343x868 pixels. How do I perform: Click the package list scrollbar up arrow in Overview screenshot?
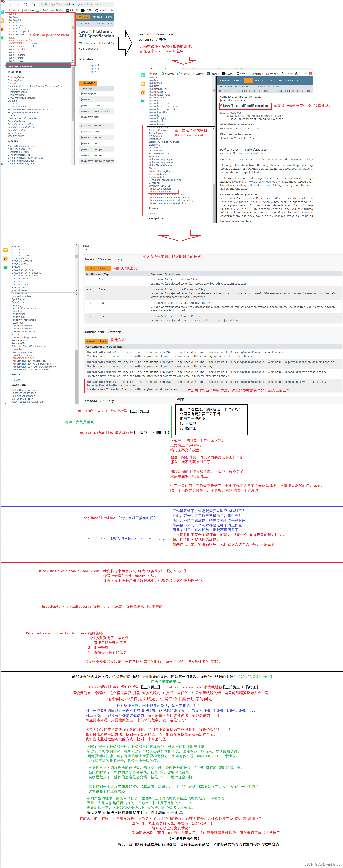[73, 15]
